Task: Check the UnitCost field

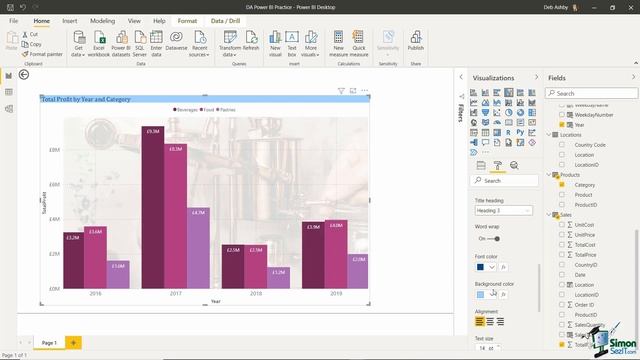Action: 562,224
